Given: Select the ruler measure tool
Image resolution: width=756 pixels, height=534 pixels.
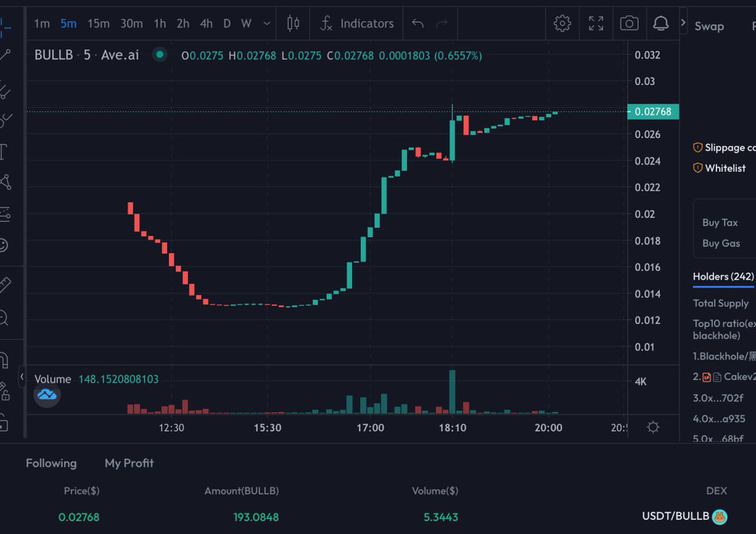Looking at the screenshot, I should click(x=5, y=285).
